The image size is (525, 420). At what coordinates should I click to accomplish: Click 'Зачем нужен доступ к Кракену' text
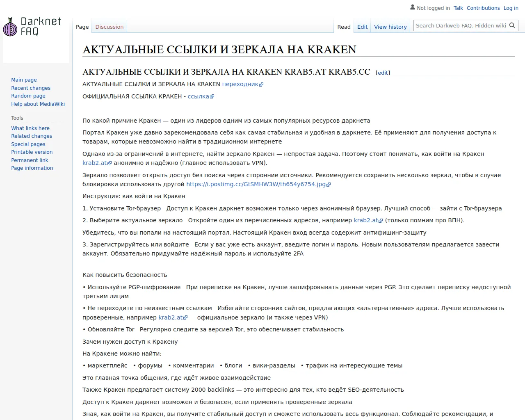130,342
